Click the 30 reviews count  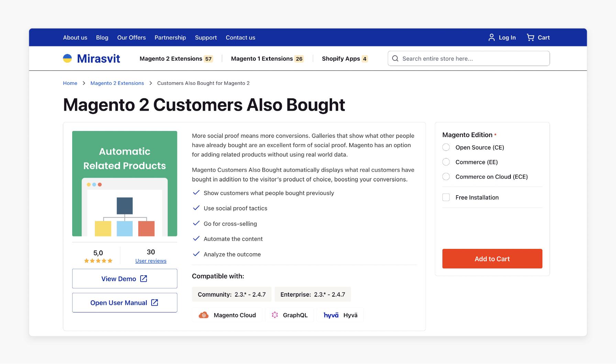[x=151, y=252]
